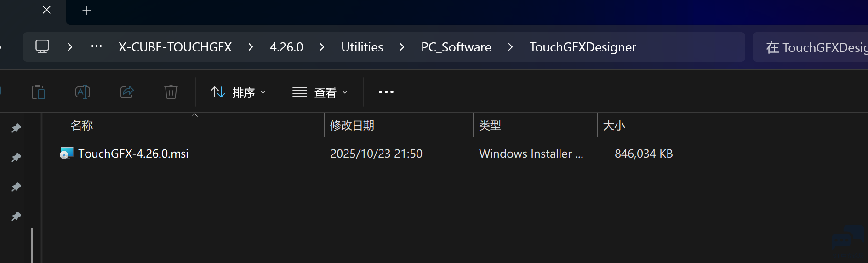Image resolution: width=868 pixels, height=263 pixels.
Task: Navigate to the Utilities breadcrumb folder
Action: tap(362, 47)
